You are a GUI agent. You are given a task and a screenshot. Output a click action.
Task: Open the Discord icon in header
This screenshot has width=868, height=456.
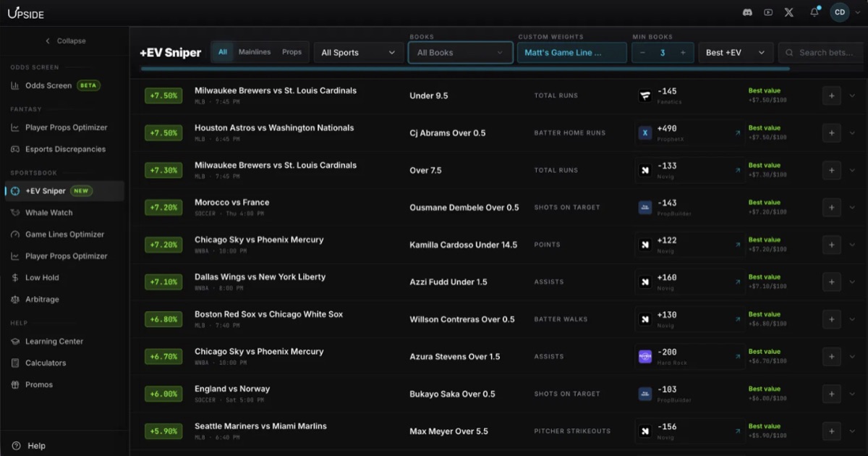748,12
